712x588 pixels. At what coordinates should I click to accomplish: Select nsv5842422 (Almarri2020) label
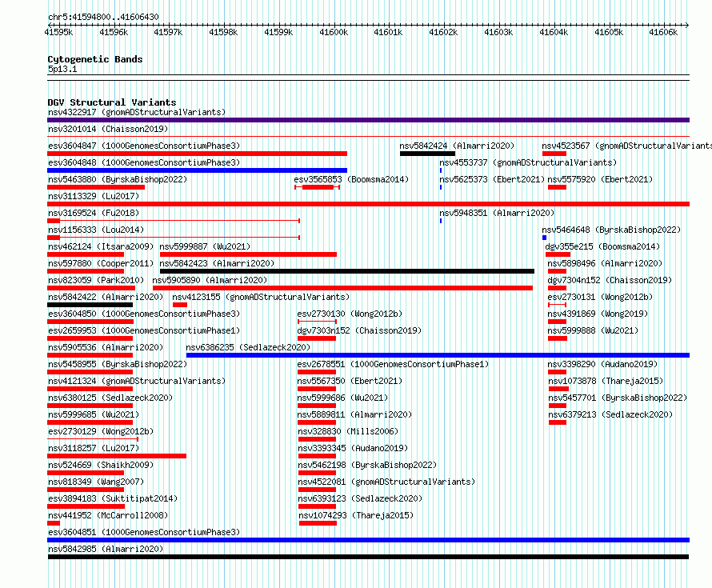[106, 297]
